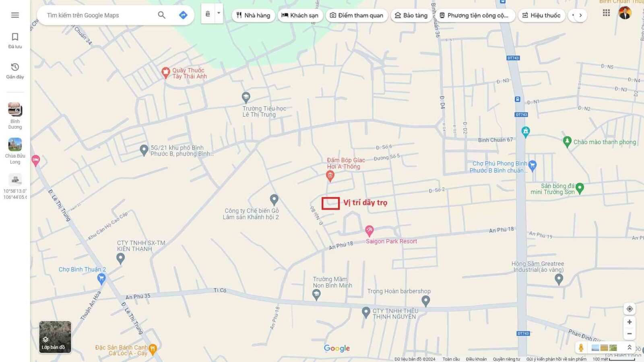
Task: Open directions with the blue arrow icon
Action: tap(183, 15)
